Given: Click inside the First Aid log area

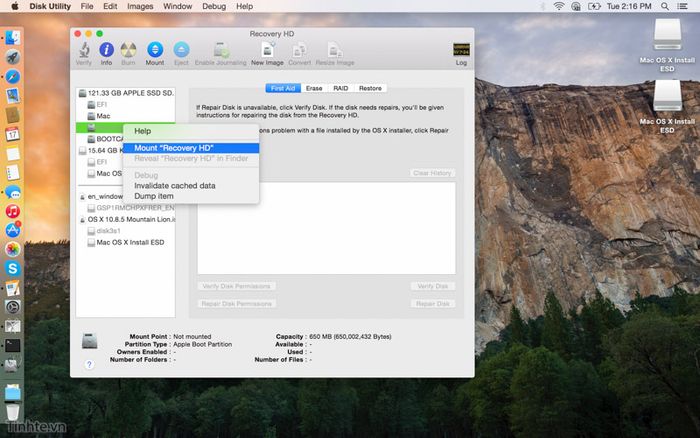Looking at the screenshot, I should pyautogui.click(x=326, y=228).
